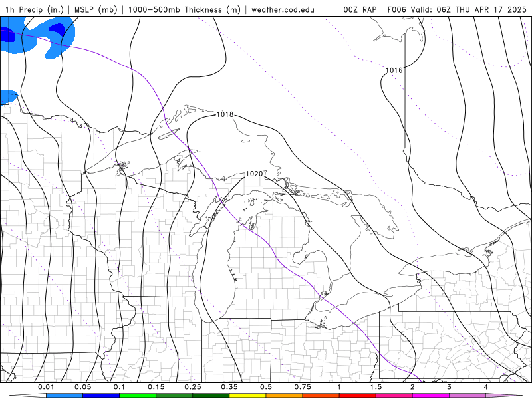532x399 pixels.
Task: Click the orange 0.75 legend swatch
Action: (x=285, y=396)
